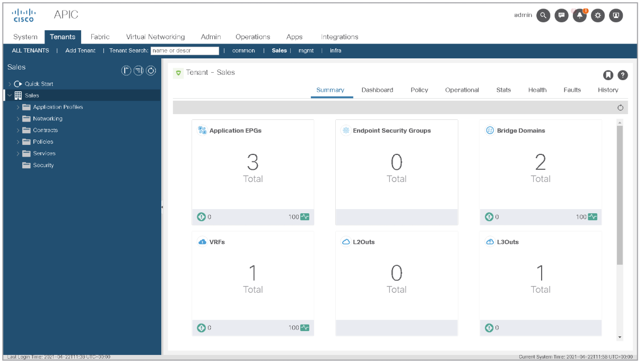The height and width of the screenshot is (364, 644).
Task: Click the bookmark icon in Tenant panel
Action: click(608, 75)
